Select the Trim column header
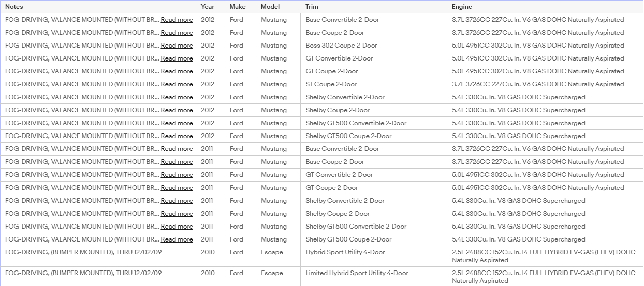The width and height of the screenshot is (644, 286). click(312, 7)
